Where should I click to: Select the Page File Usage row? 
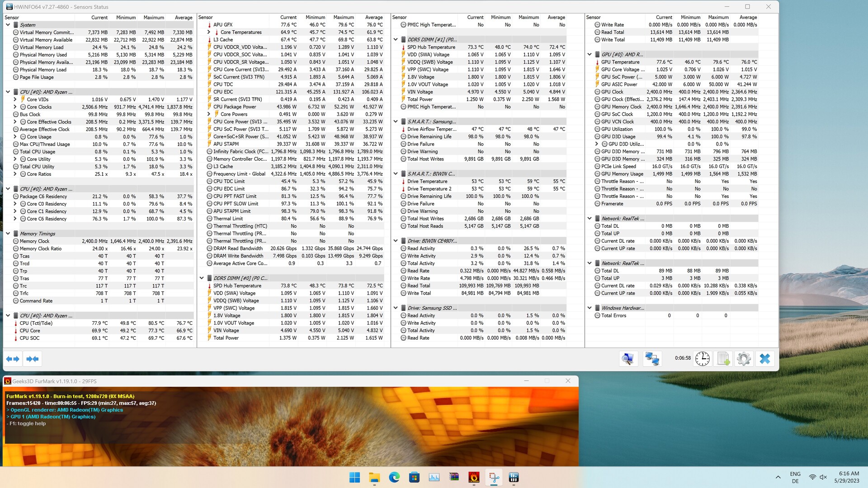(x=99, y=77)
